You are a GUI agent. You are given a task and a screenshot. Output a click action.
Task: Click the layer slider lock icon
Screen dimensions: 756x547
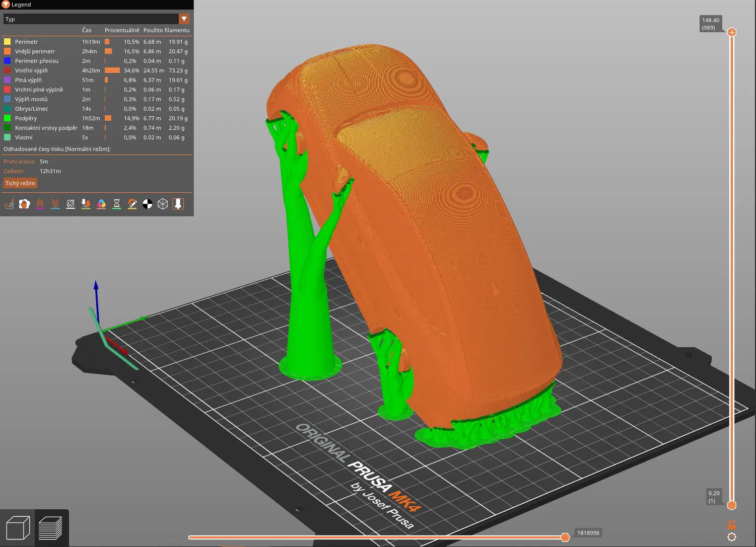[732, 524]
